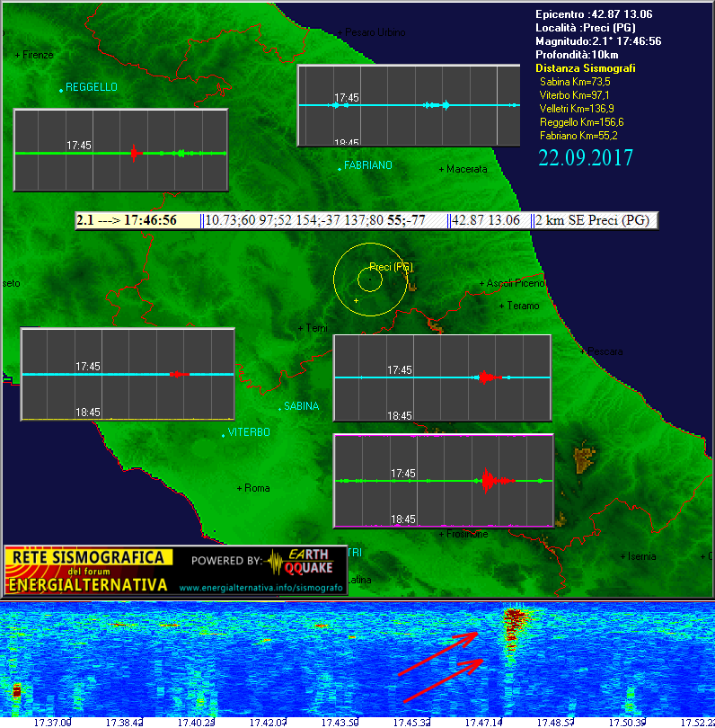The height and width of the screenshot is (728, 715).
Task: Click the 17.47.14 spectrogram time label
Action: (484, 723)
